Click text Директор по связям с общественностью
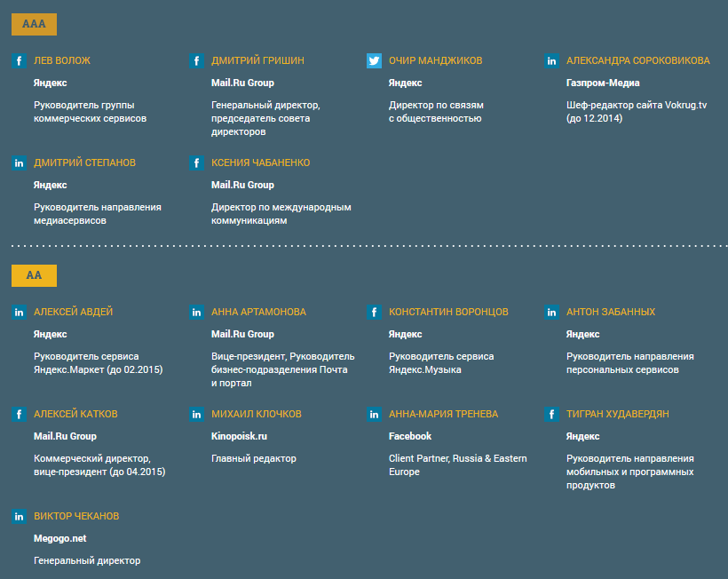The image size is (728, 579). point(436,111)
